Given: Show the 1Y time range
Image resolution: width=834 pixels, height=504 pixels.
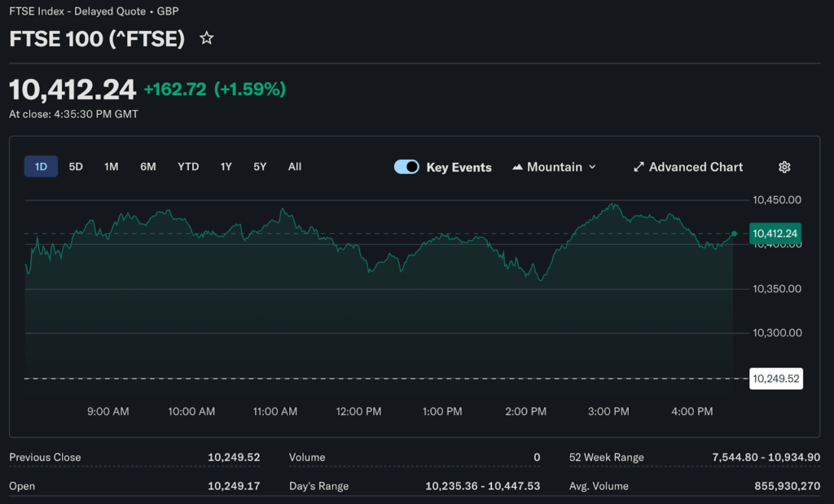Looking at the screenshot, I should click(226, 167).
